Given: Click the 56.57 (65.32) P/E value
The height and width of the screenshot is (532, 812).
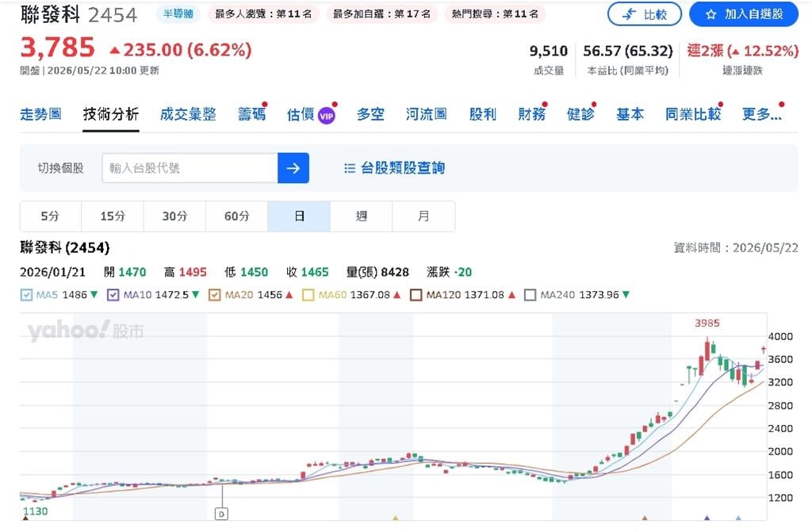Looking at the screenshot, I should click(x=628, y=51).
